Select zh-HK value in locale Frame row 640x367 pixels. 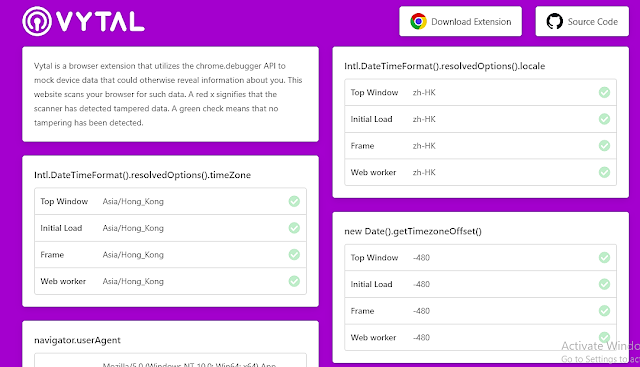424,146
